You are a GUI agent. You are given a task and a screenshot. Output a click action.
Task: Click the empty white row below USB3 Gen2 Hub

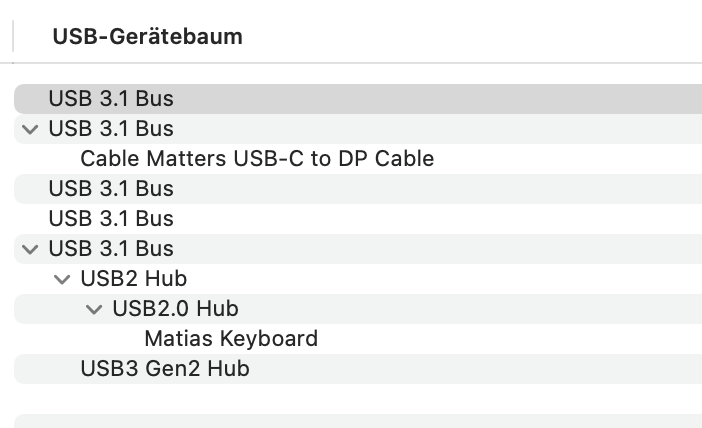click(350, 398)
